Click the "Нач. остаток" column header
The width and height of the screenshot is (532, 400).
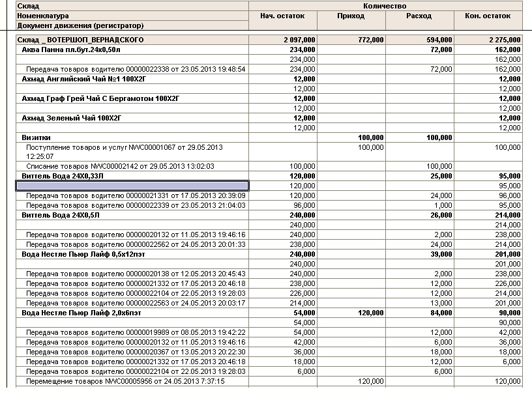(283, 16)
